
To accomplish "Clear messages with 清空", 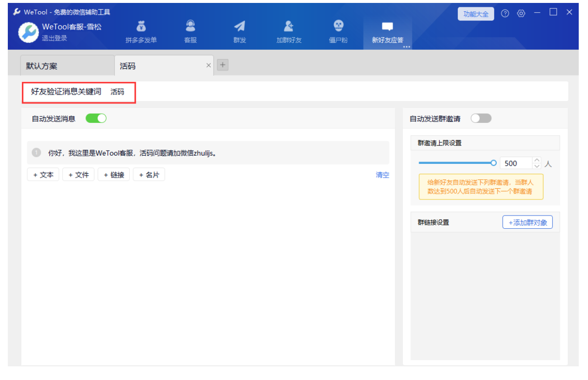I will click(x=383, y=175).
